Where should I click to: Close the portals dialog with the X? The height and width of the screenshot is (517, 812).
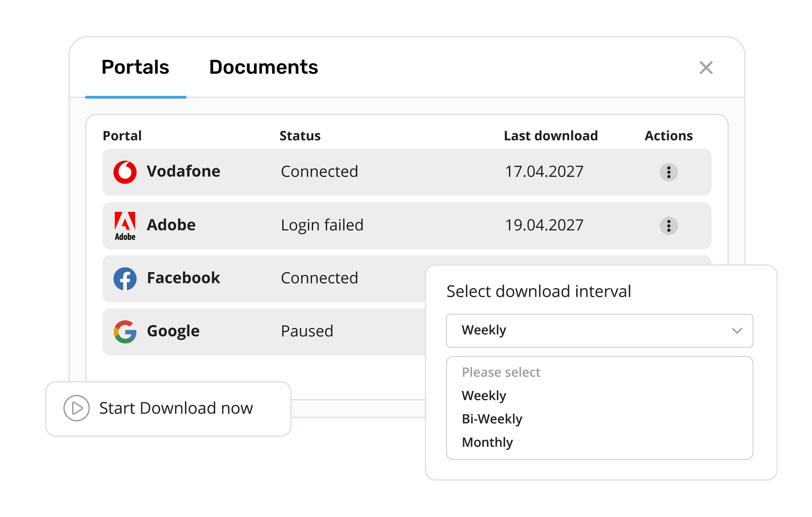click(x=706, y=68)
